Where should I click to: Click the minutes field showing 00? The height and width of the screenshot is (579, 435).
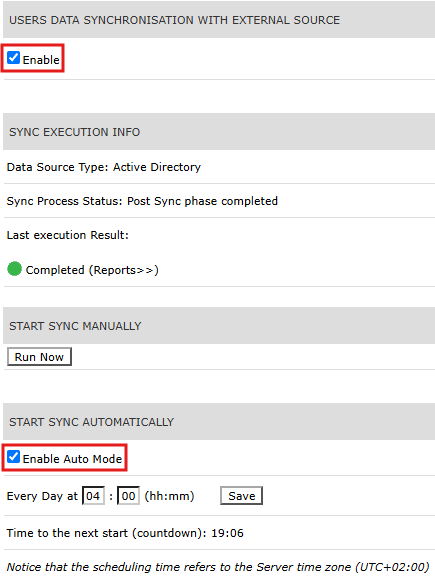(x=128, y=496)
